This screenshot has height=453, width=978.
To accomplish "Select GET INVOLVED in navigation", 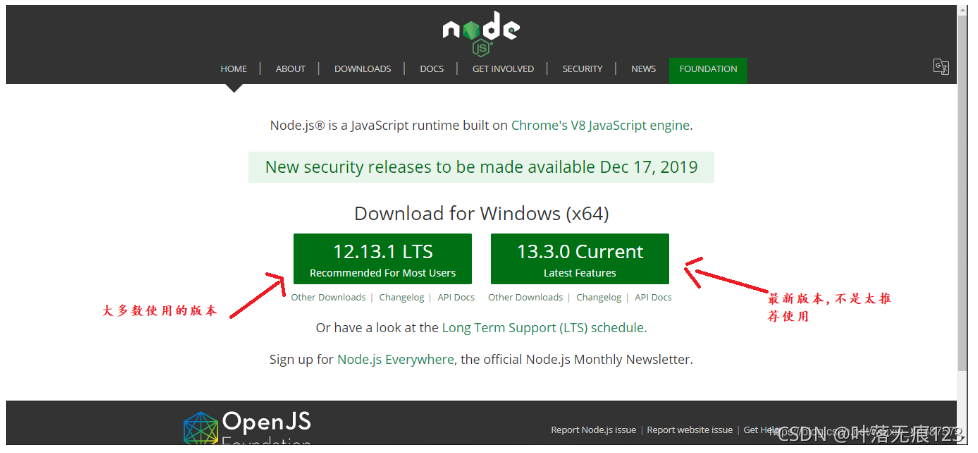I will tap(503, 69).
